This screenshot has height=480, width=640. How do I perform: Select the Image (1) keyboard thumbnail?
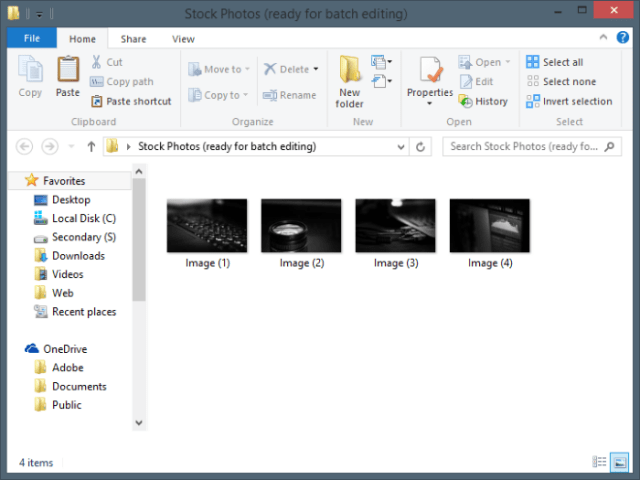coord(207,225)
